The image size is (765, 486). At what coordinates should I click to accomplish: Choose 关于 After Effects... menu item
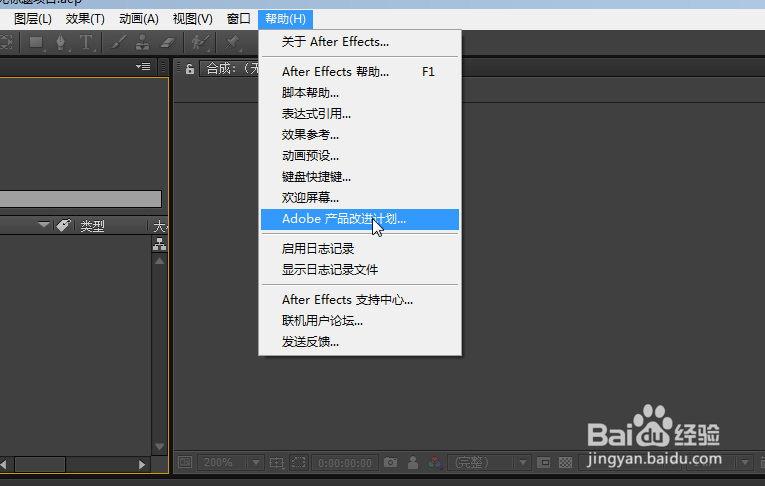tap(360, 42)
